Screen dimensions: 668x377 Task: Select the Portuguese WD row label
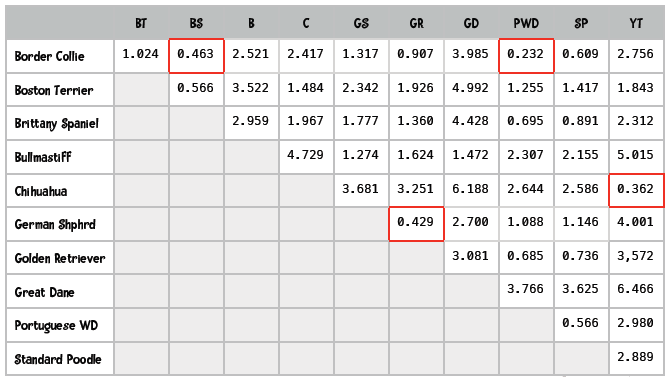point(56,326)
